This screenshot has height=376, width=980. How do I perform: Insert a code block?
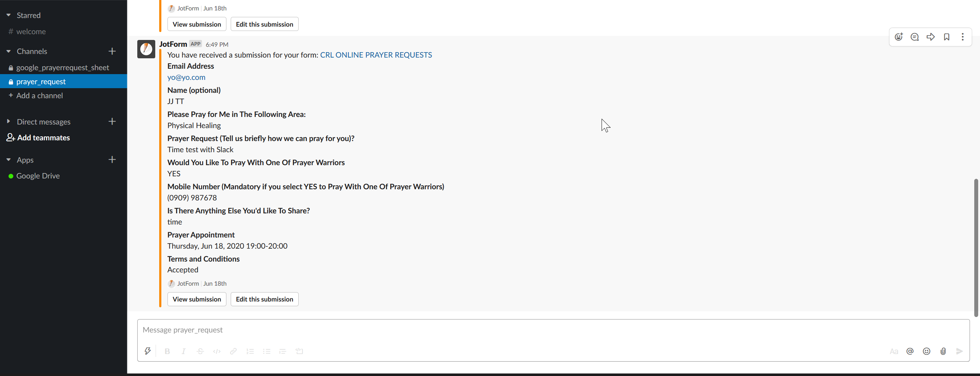tap(299, 351)
